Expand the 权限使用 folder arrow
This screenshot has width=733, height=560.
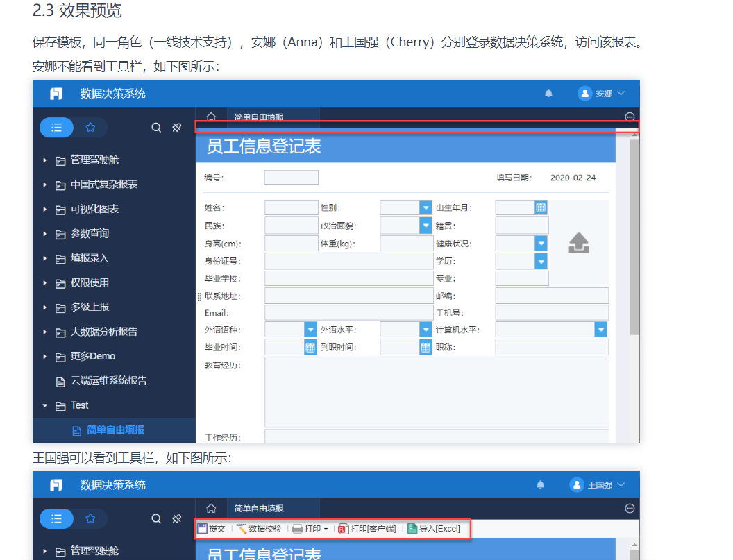tap(45, 283)
